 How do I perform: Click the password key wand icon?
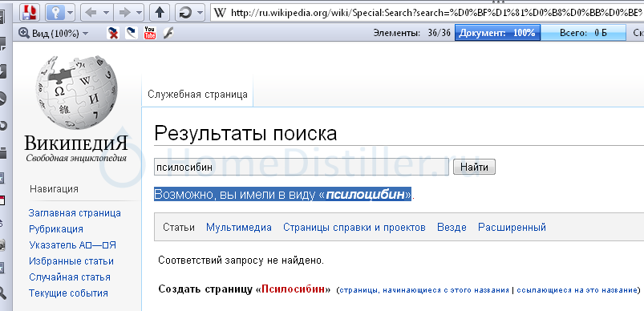click(x=56, y=13)
